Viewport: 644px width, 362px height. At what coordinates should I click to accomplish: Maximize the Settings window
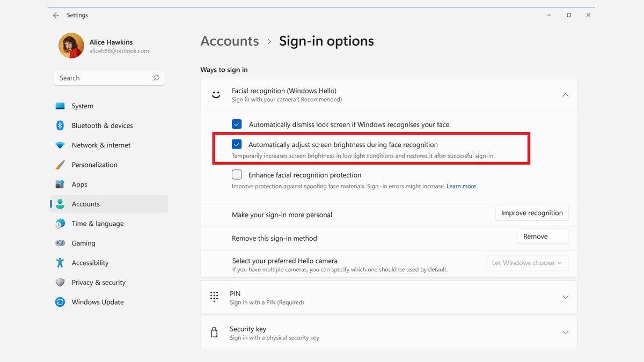click(x=569, y=16)
